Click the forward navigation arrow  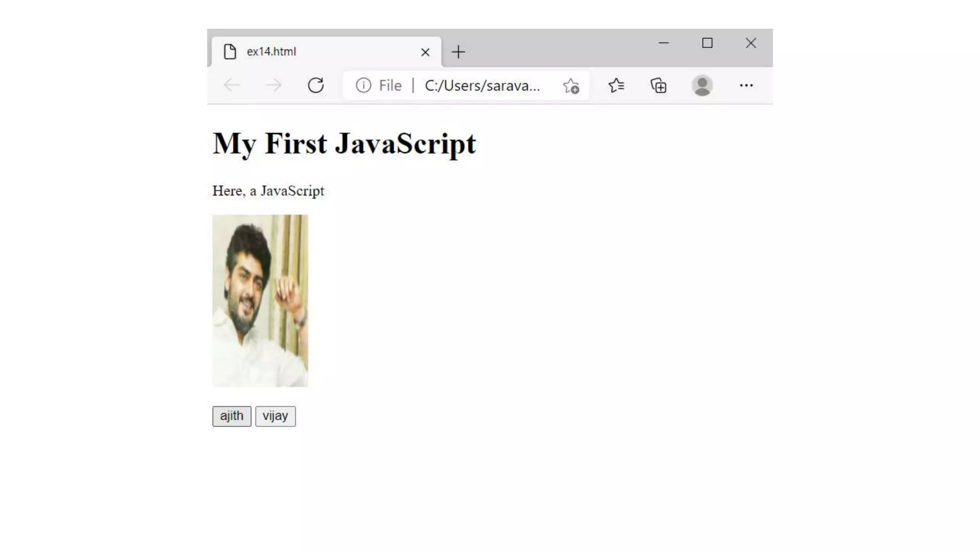tap(274, 86)
